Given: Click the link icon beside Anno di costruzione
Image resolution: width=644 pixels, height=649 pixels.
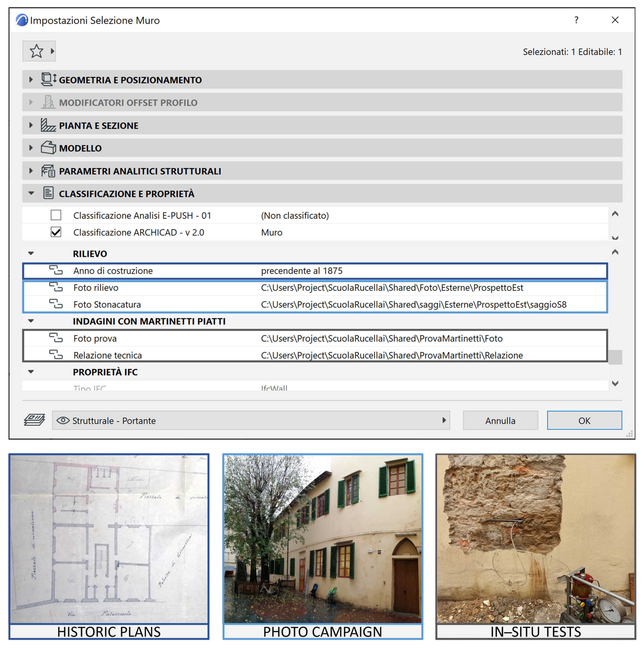Looking at the screenshot, I should coord(56,270).
